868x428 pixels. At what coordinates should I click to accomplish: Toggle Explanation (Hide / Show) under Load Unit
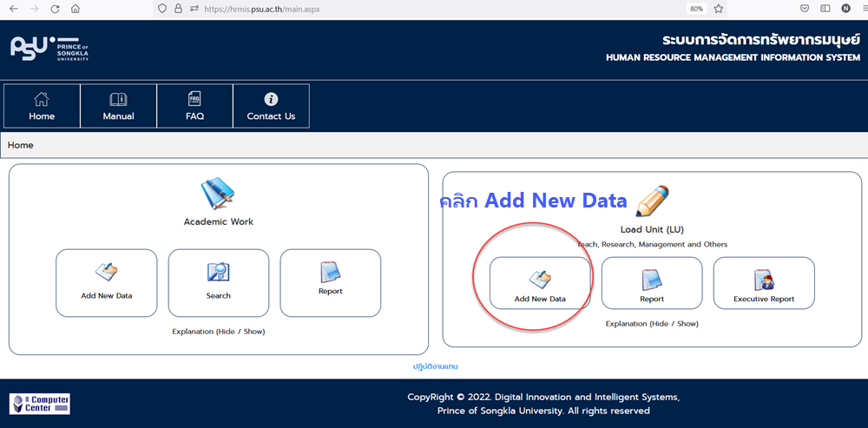(x=652, y=324)
